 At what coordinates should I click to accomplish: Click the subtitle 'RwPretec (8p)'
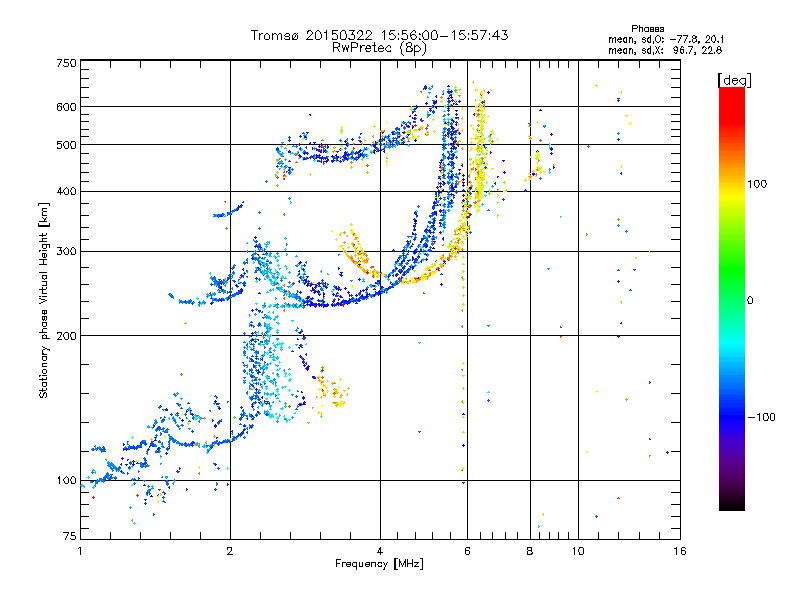[379, 48]
